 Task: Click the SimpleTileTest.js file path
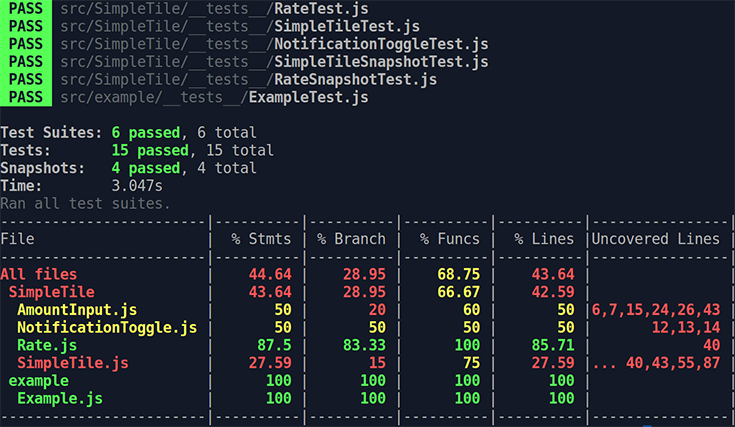(x=240, y=26)
